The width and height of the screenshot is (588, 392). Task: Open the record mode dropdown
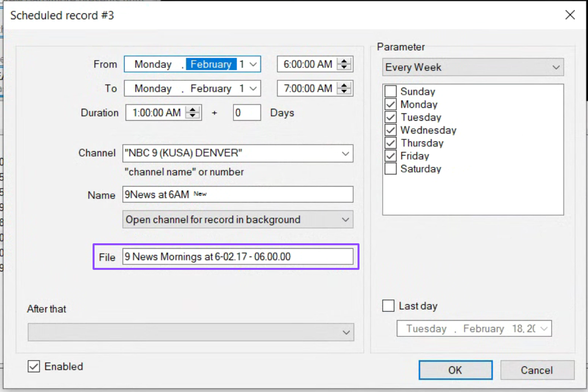pos(345,220)
